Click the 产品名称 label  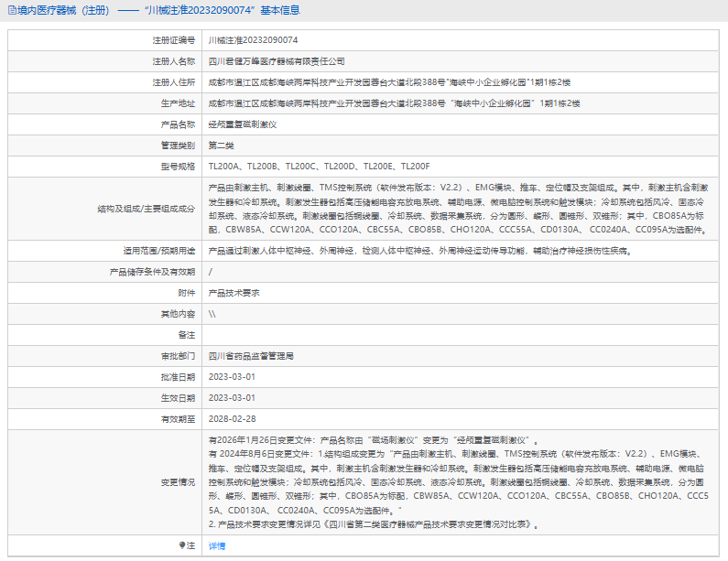pos(178,124)
